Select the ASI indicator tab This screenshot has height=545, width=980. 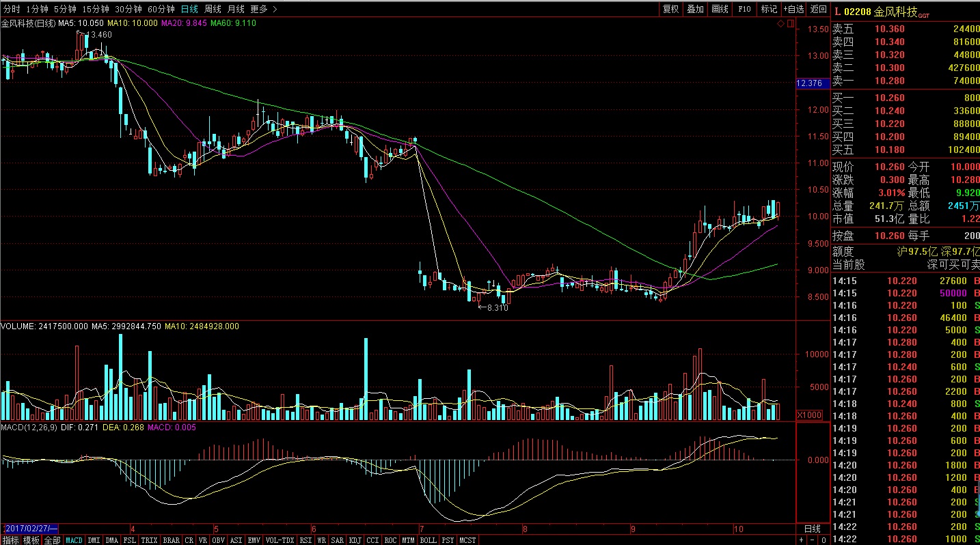[x=236, y=540]
